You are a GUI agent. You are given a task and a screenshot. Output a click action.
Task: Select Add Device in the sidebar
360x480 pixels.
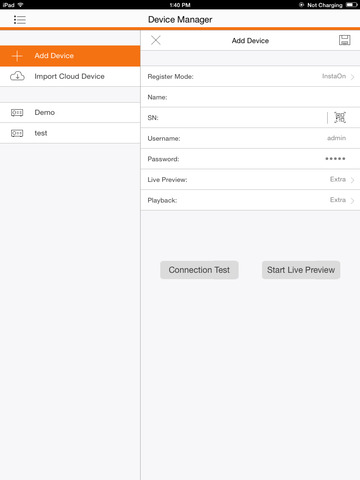70,56
